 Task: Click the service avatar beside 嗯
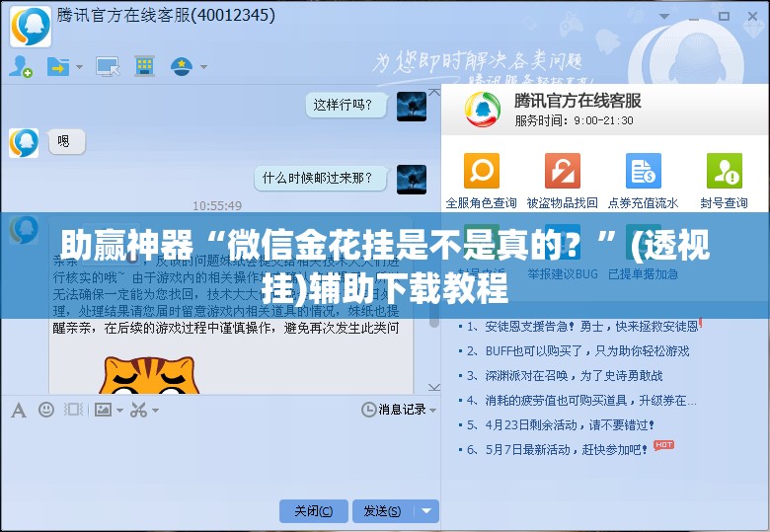[x=24, y=143]
